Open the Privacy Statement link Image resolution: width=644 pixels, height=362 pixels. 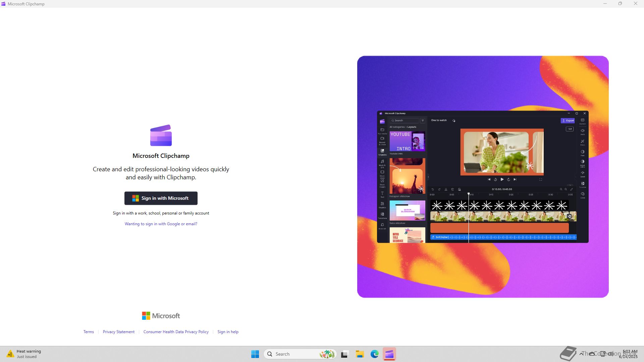pos(118,332)
